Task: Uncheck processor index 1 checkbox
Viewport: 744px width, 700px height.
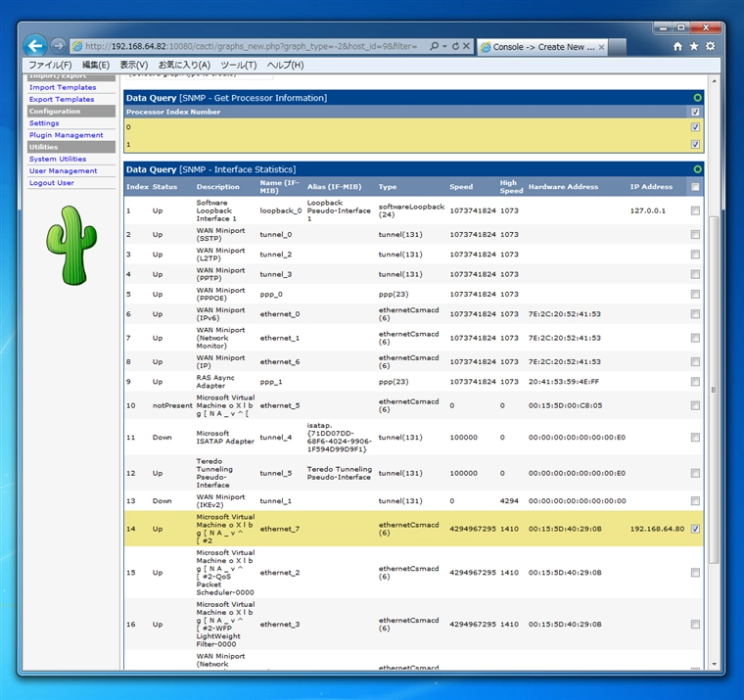Action: pos(695,144)
